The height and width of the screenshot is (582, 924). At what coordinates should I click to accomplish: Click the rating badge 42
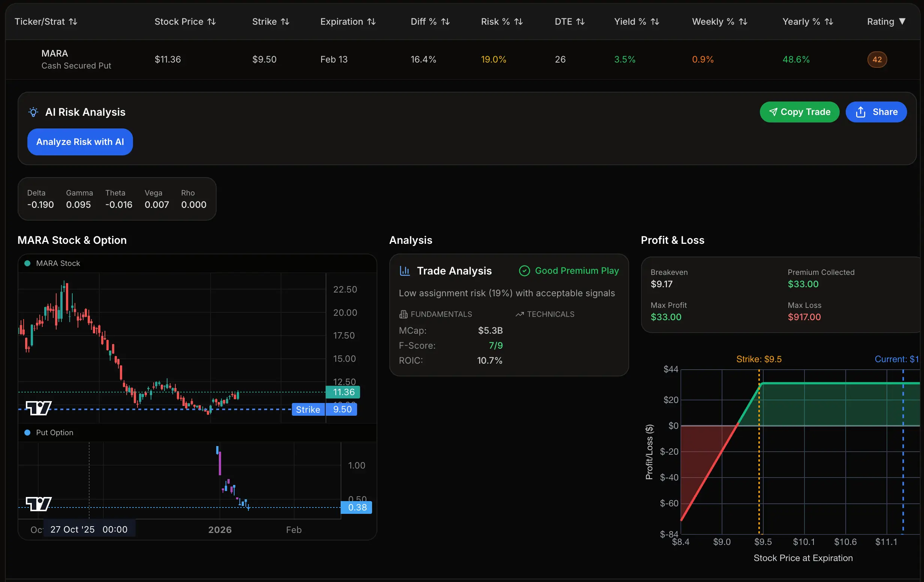pos(877,60)
